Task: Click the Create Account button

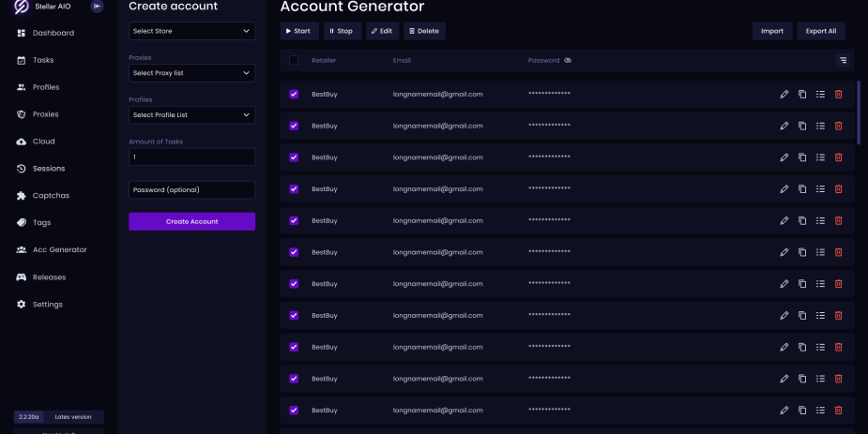Action: tap(192, 222)
